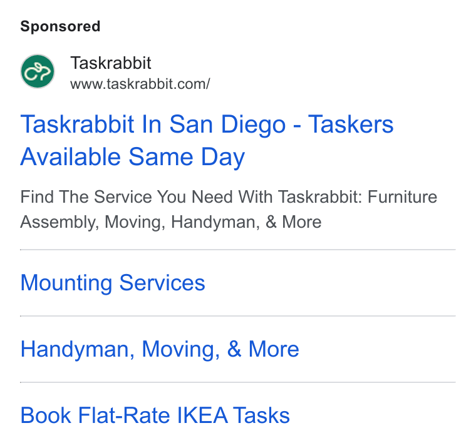The image size is (476, 448).
Task: Select the Taskrabbit site name above URL
Action: [x=110, y=63]
